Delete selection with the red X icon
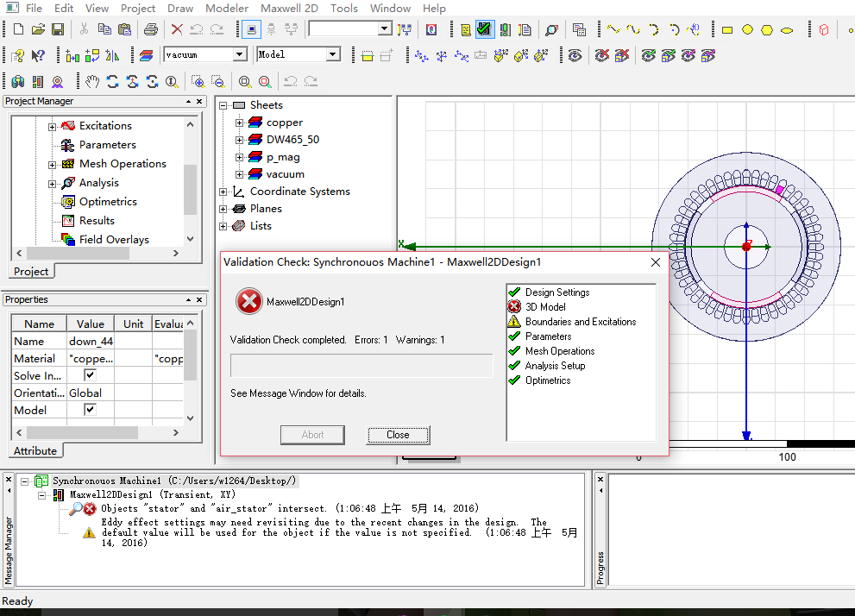 (177, 28)
